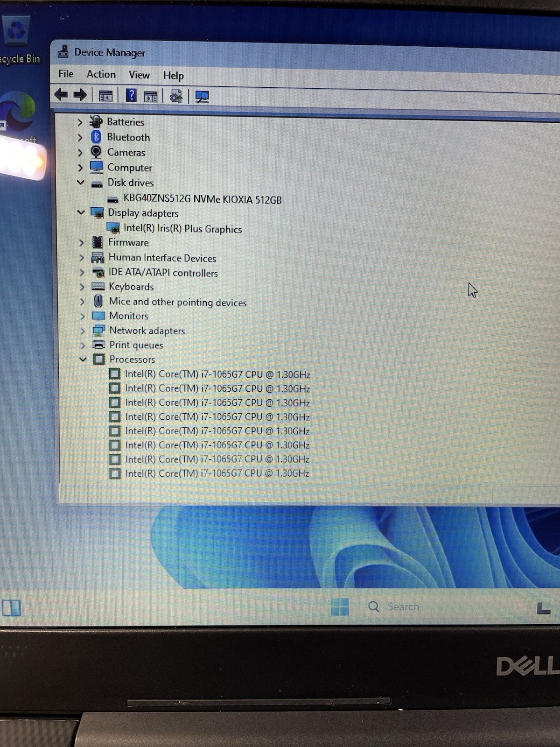Expand Mice and other pointing devices
560x747 pixels.
pyautogui.click(x=83, y=302)
